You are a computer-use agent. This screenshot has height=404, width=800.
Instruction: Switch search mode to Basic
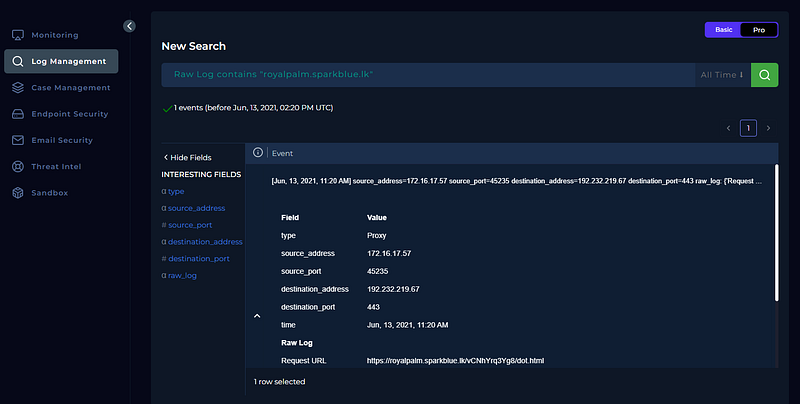click(x=723, y=30)
